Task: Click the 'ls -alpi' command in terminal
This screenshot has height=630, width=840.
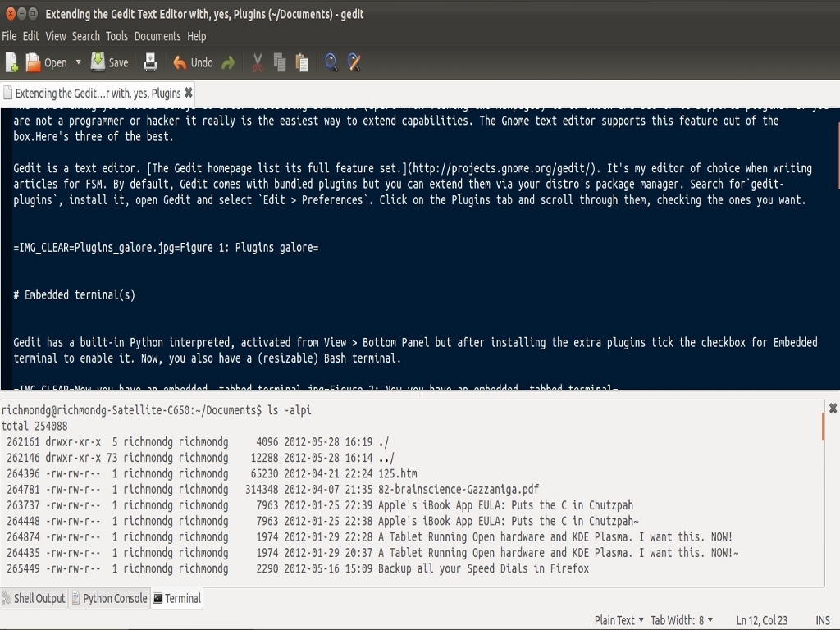Action: (x=290, y=410)
